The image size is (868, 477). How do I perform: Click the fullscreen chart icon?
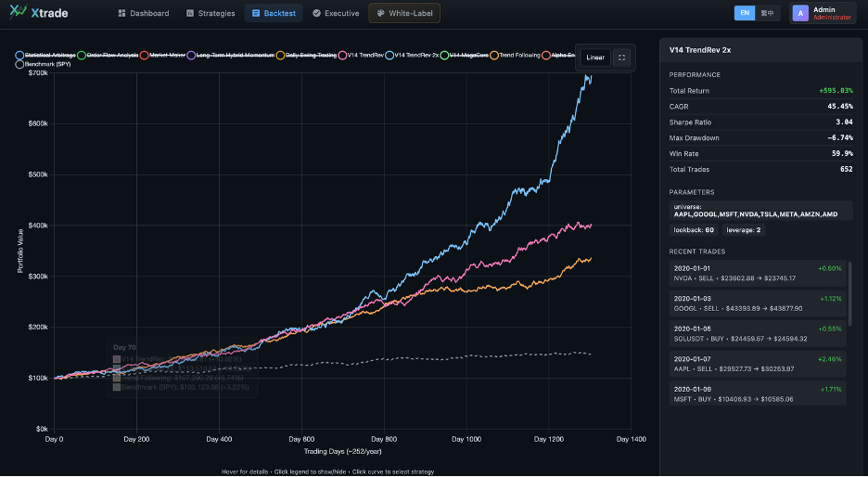pyautogui.click(x=621, y=58)
